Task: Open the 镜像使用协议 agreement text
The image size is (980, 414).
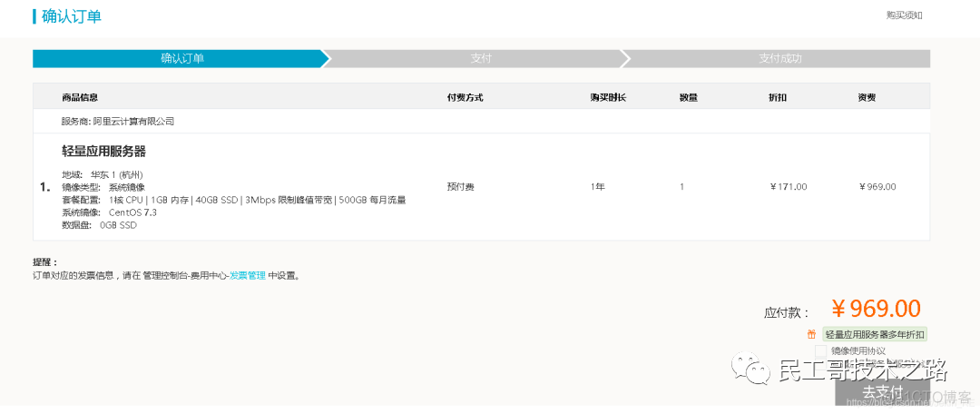Action: point(858,351)
